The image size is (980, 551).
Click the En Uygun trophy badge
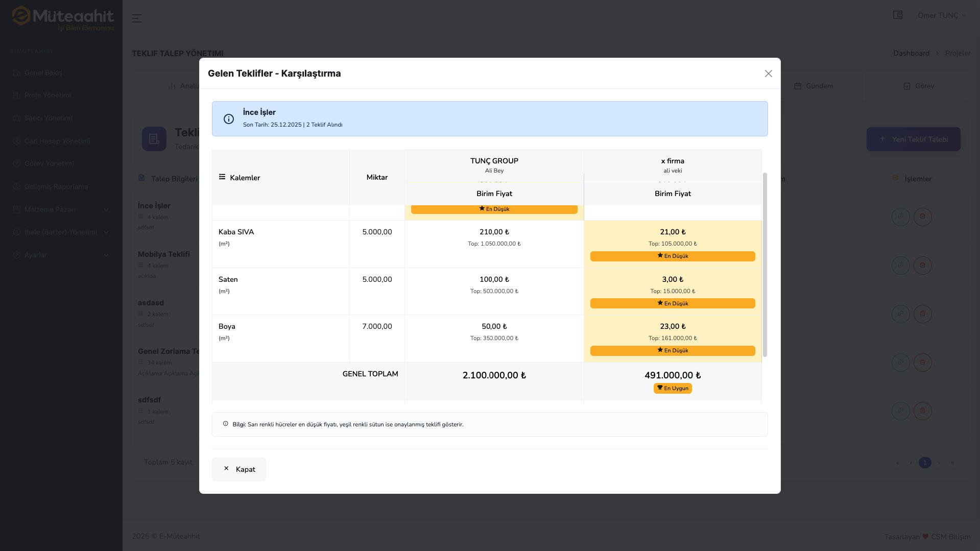(673, 389)
